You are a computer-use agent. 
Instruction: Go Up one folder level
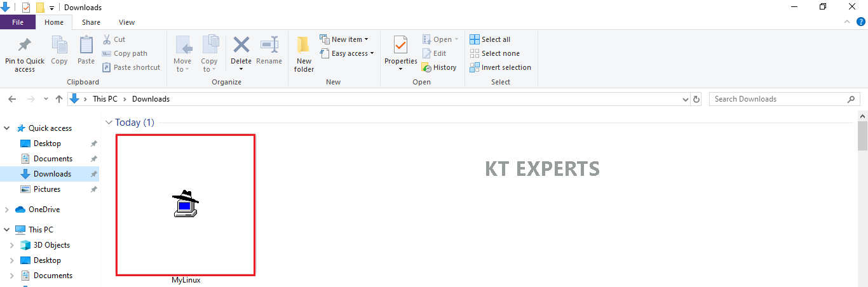(x=59, y=99)
